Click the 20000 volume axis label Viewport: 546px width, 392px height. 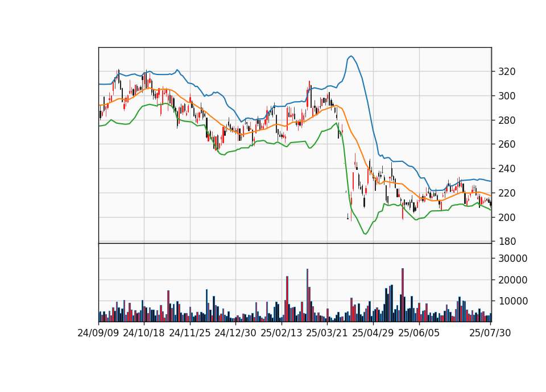[x=512, y=280]
